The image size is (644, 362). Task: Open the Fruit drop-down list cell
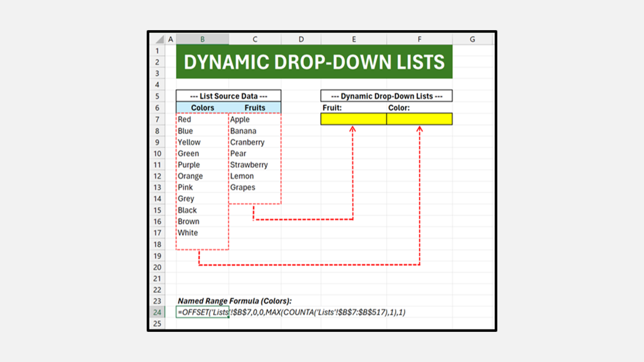(353, 119)
